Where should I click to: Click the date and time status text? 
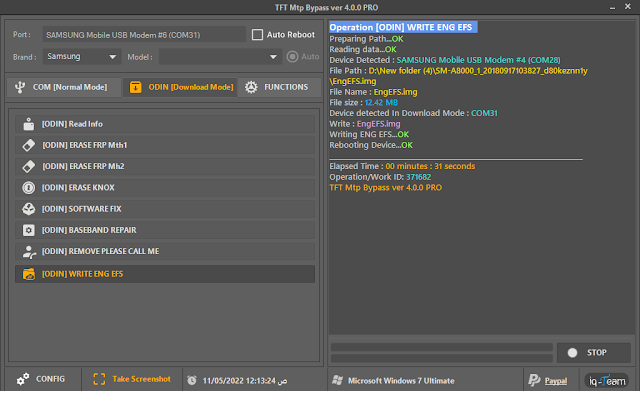pyautogui.click(x=245, y=381)
